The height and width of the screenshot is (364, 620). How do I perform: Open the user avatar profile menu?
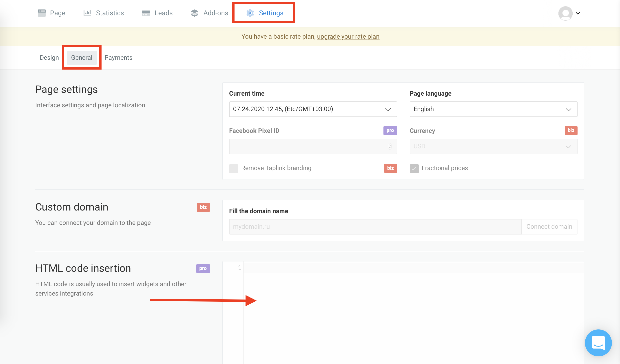pos(565,13)
